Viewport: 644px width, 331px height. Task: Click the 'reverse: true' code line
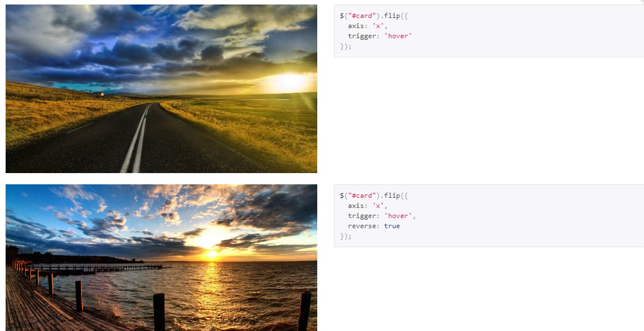(374, 226)
